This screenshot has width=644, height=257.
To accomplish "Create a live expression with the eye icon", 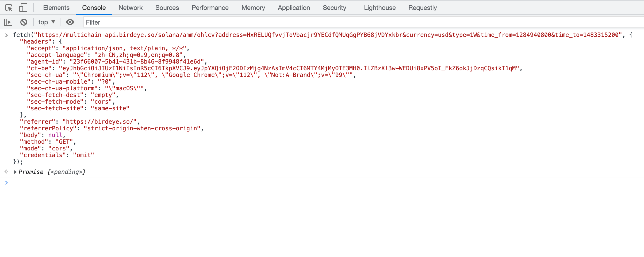I will click(70, 22).
